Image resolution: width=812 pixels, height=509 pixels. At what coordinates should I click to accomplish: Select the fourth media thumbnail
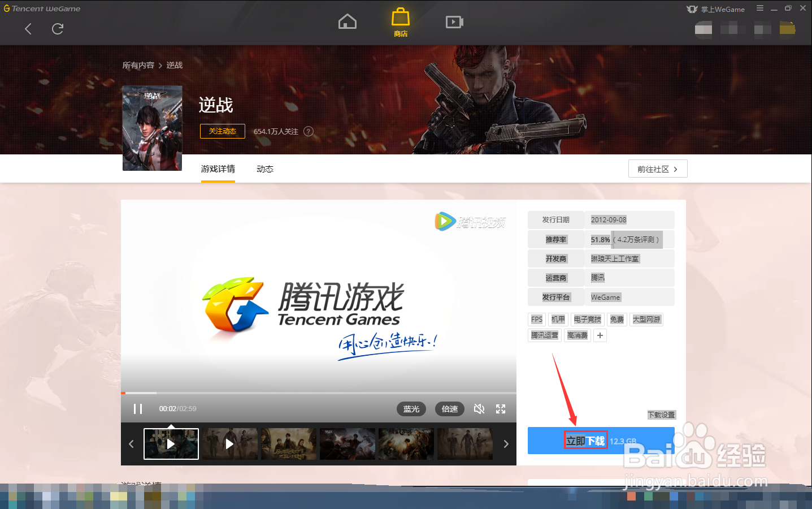pyautogui.click(x=348, y=444)
